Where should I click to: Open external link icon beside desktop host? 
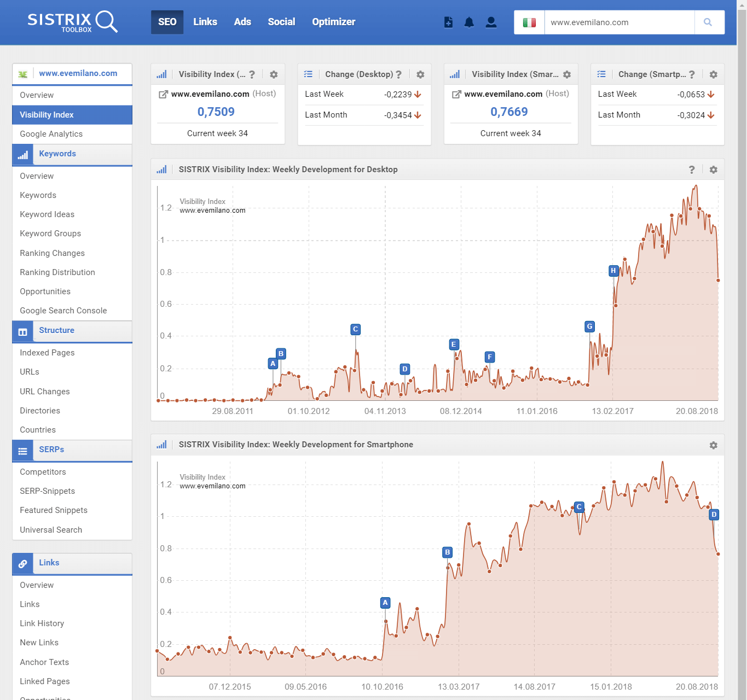point(163,94)
